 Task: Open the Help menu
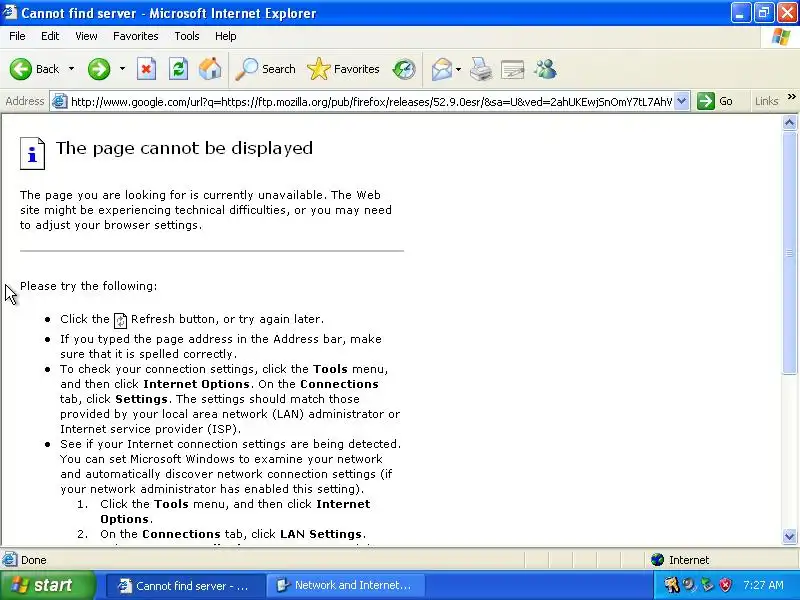[x=226, y=36]
